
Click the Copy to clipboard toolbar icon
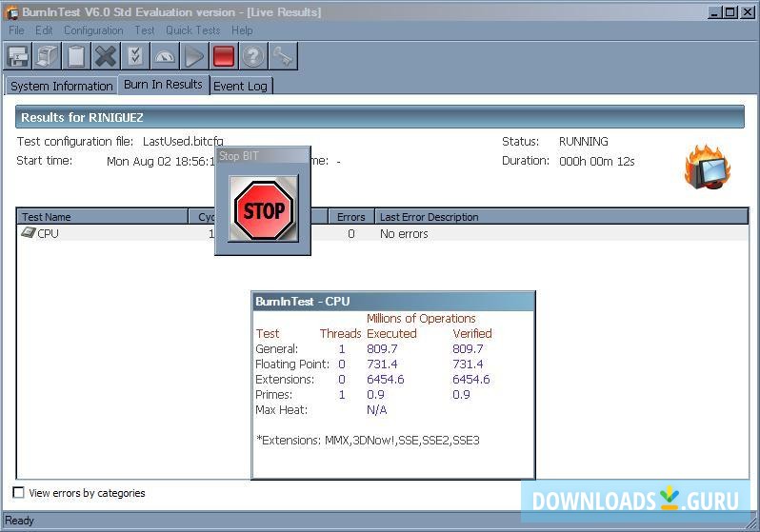[76, 56]
